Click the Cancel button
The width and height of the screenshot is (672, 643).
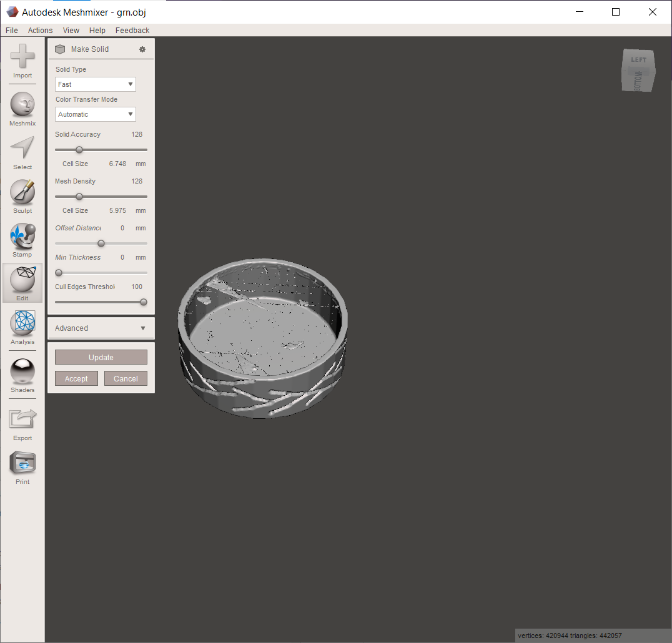pyautogui.click(x=126, y=379)
